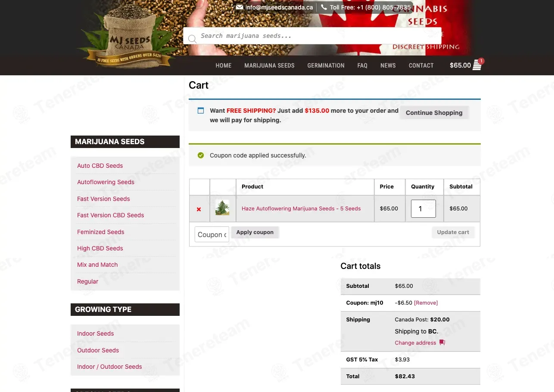Click the Update cart button

click(x=453, y=232)
